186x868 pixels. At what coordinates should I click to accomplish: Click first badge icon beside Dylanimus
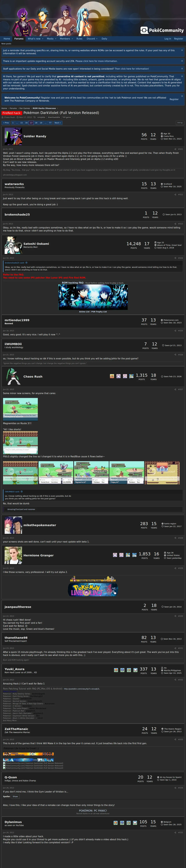[x=116, y=823]
